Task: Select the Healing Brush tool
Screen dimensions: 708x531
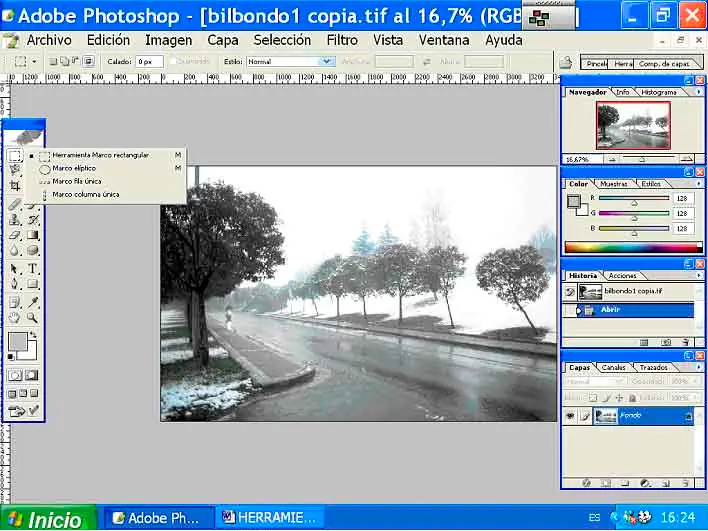Action: pyautogui.click(x=15, y=205)
